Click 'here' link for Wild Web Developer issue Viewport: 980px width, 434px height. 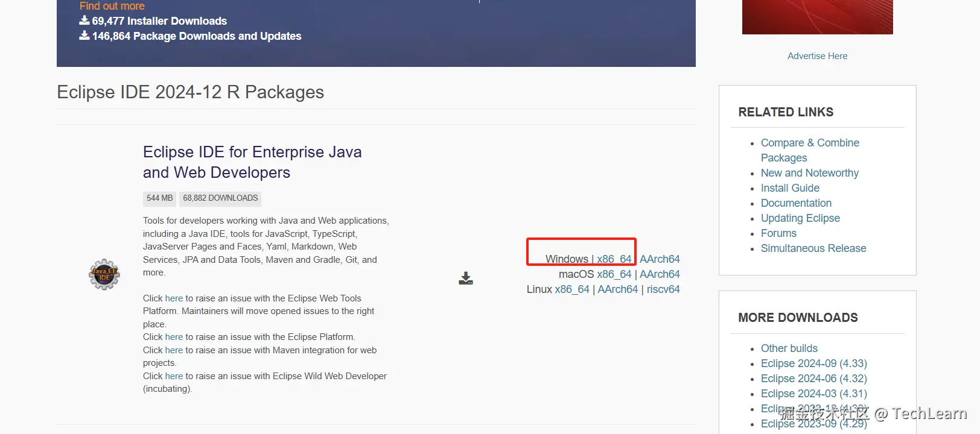pyautogui.click(x=174, y=376)
